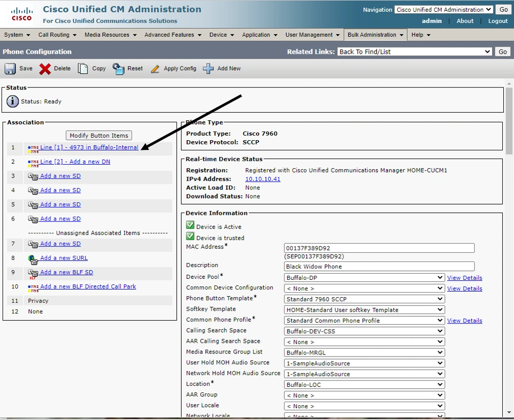
Task: Click the red Delete X icon
Action: click(45, 69)
